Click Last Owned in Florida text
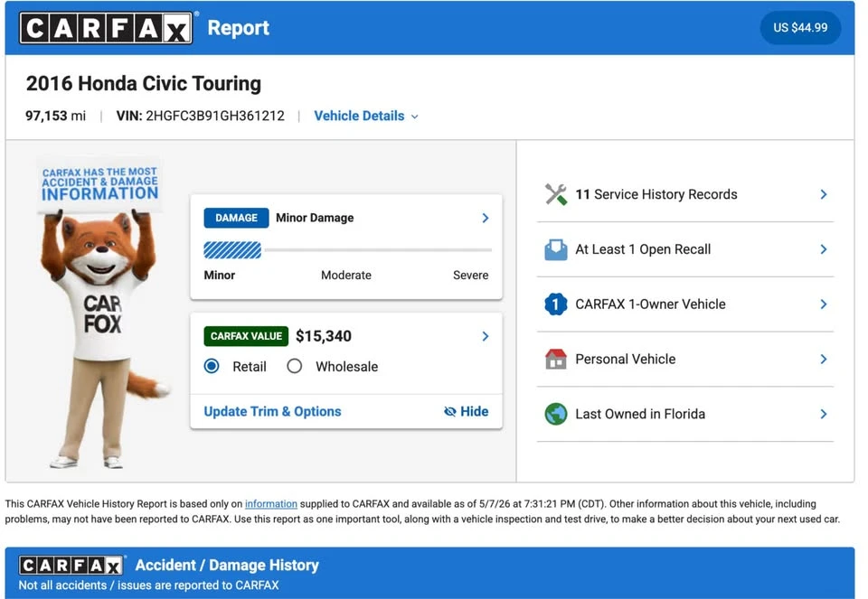Screen dimensions: 868x599 pos(640,414)
